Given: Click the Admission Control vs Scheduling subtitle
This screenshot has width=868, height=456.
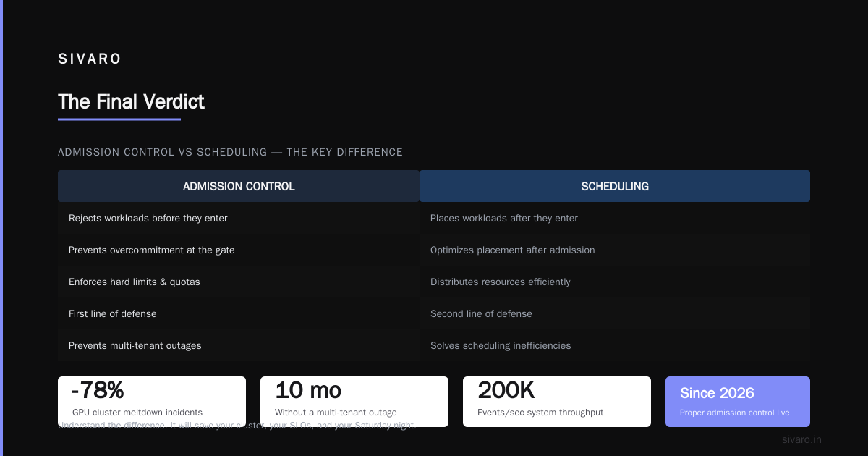Looking at the screenshot, I should [x=230, y=152].
